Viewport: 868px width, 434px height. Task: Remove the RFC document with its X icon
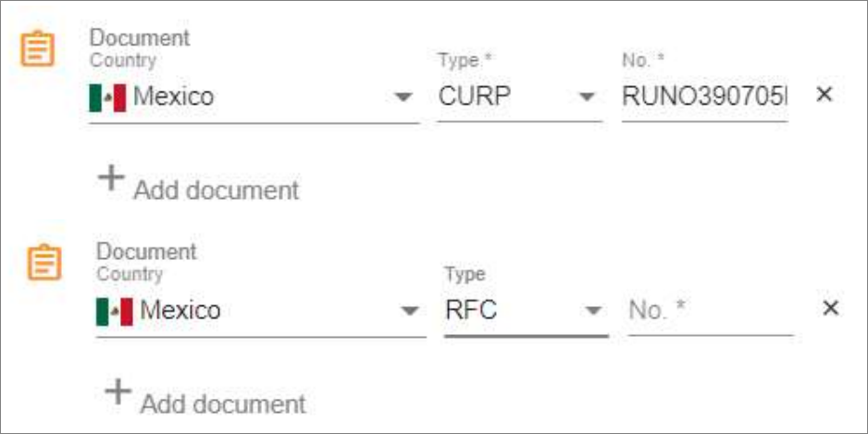pos(830,308)
